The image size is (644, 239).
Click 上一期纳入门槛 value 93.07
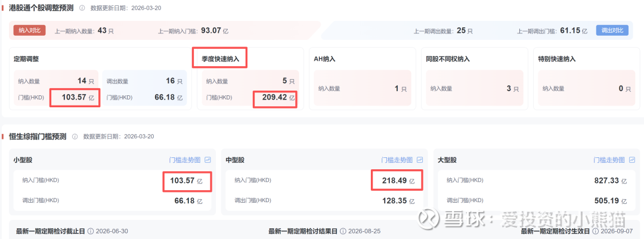tap(210, 30)
